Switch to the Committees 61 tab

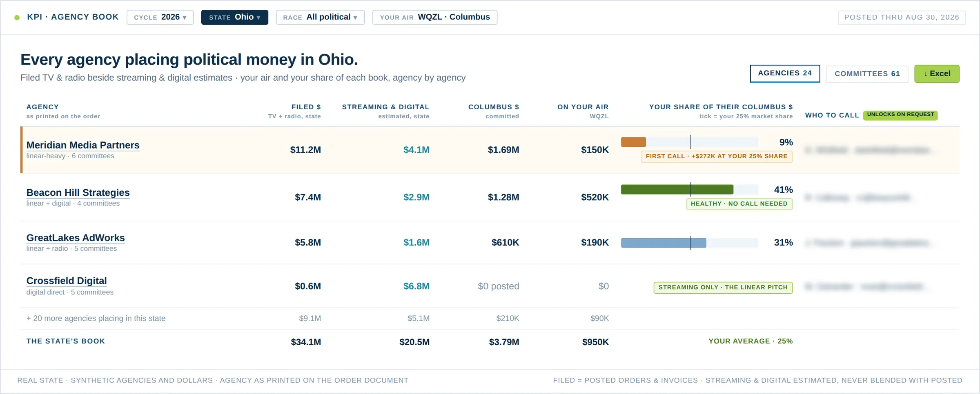[x=867, y=74]
